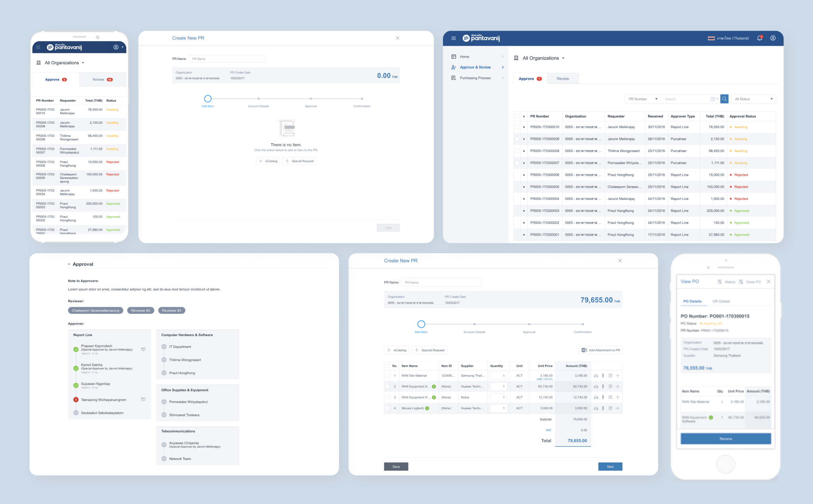This screenshot has height=504, width=813.
Task: Switch to the Review tab next to Approve 7
Action: 563,79
